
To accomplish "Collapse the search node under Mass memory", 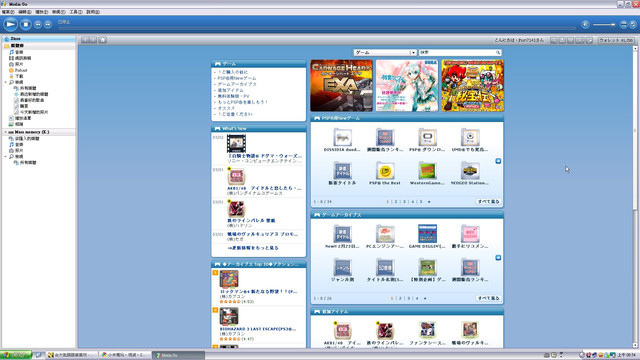I will (x=5, y=156).
